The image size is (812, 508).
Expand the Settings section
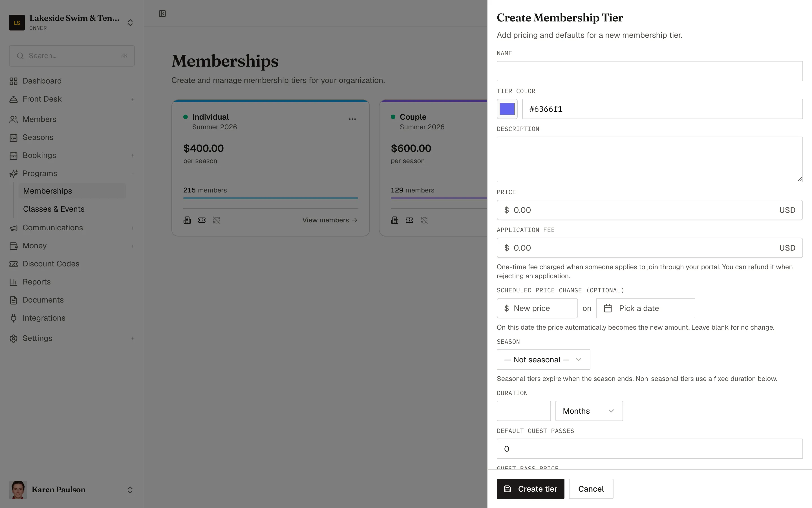pos(133,338)
